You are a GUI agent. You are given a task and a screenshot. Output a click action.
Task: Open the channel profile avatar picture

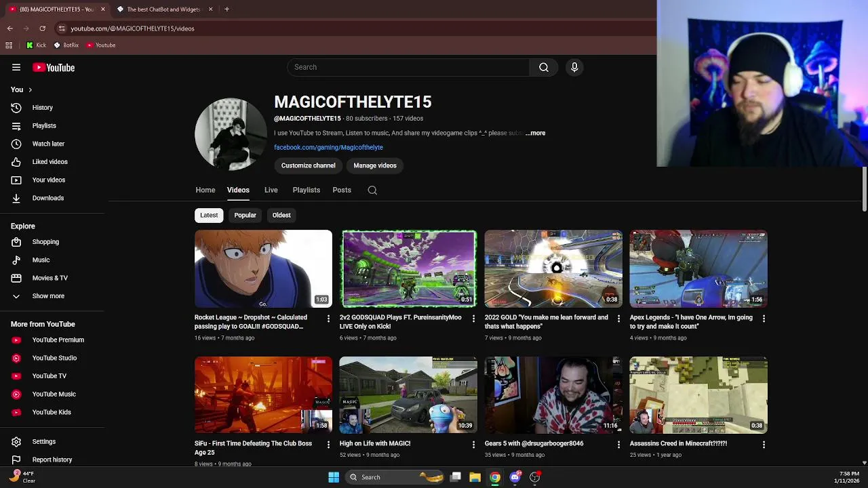pos(231,134)
